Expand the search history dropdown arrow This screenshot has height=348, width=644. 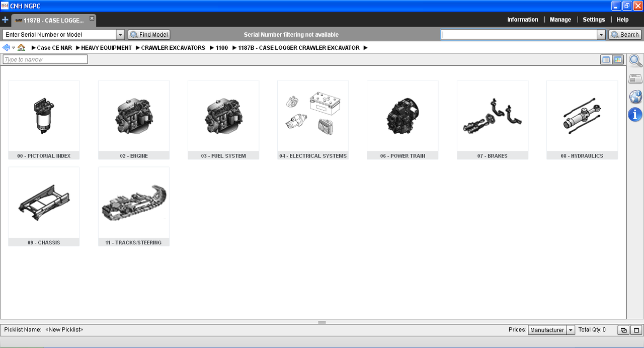tap(601, 35)
